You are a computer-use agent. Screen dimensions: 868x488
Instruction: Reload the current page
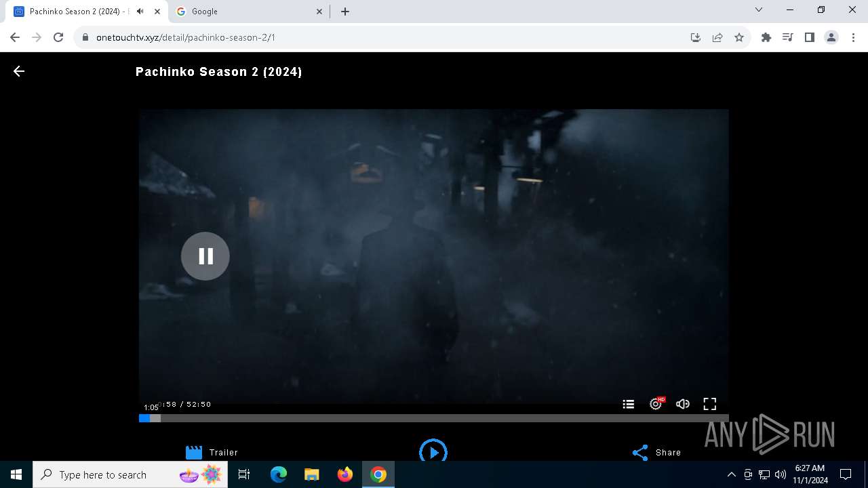[x=58, y=37]
